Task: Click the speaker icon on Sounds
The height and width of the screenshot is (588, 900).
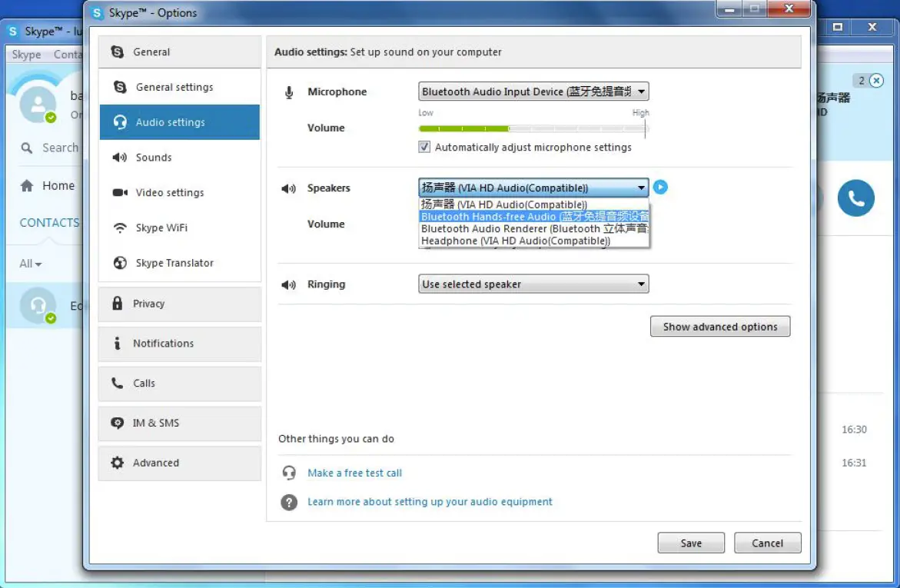Action: point(119,158)
